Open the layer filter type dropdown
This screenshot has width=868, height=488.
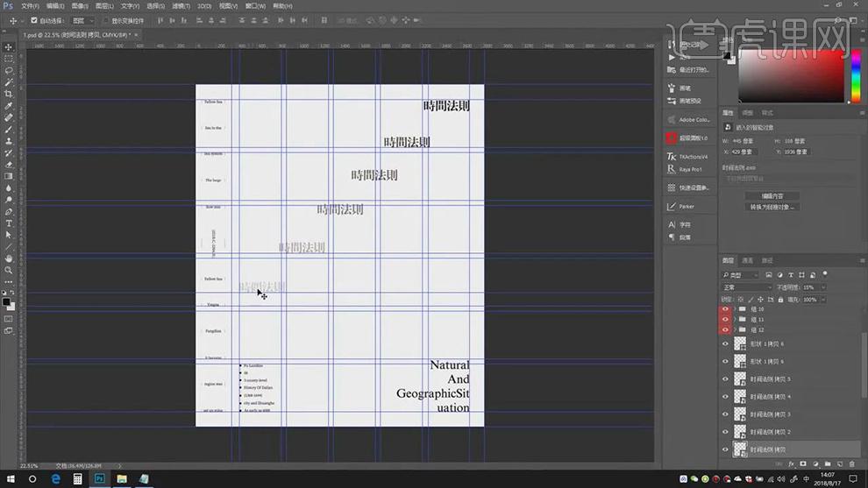740,275
